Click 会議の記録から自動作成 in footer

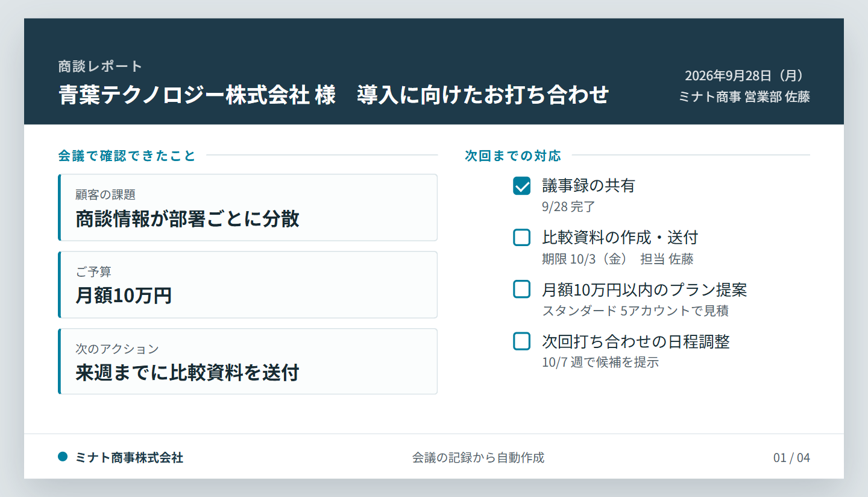[478, 458]
